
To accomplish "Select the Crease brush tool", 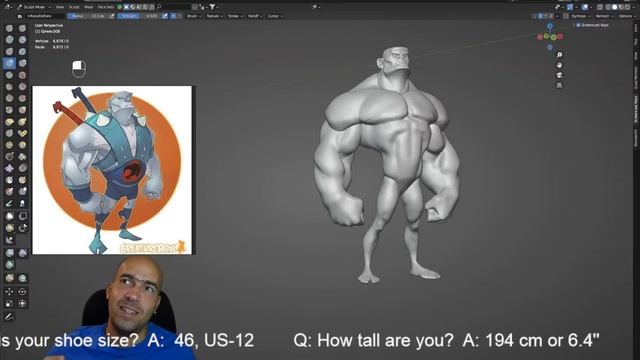I will point(9,75).
